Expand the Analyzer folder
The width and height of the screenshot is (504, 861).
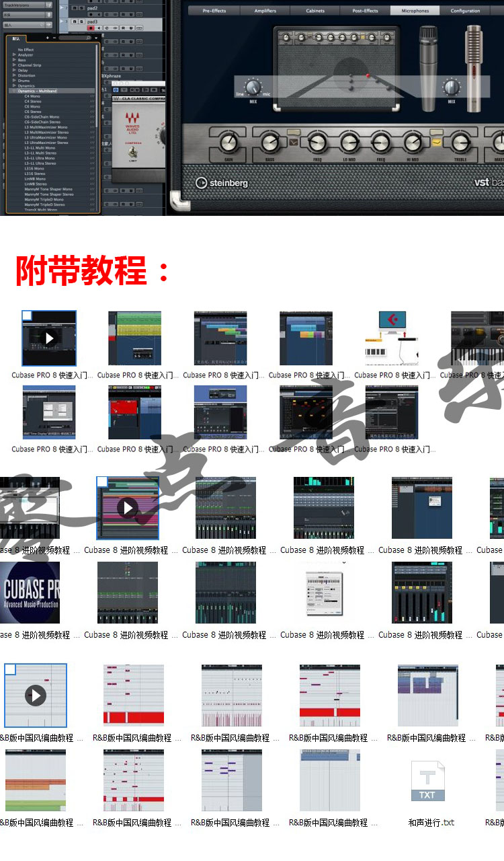coord(14,55)
